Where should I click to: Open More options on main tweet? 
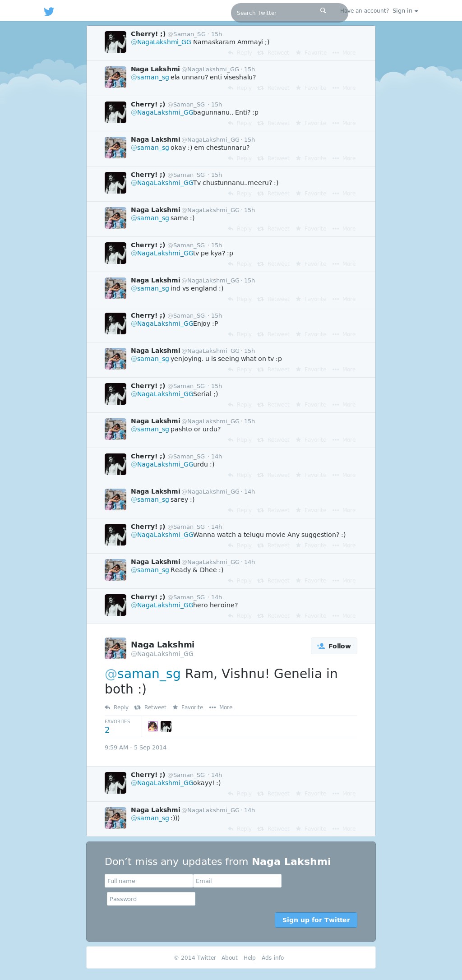pos(221,707)
